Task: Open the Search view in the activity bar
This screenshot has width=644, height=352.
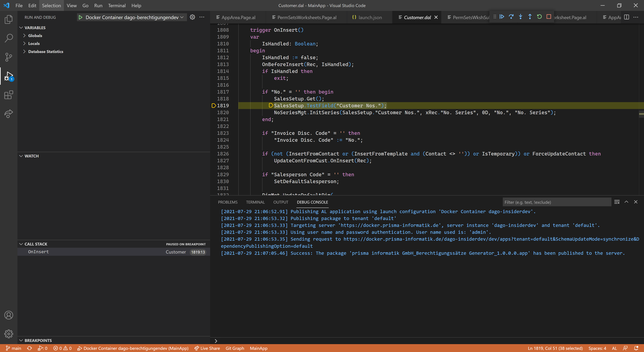Action: (x=9, y=38)
